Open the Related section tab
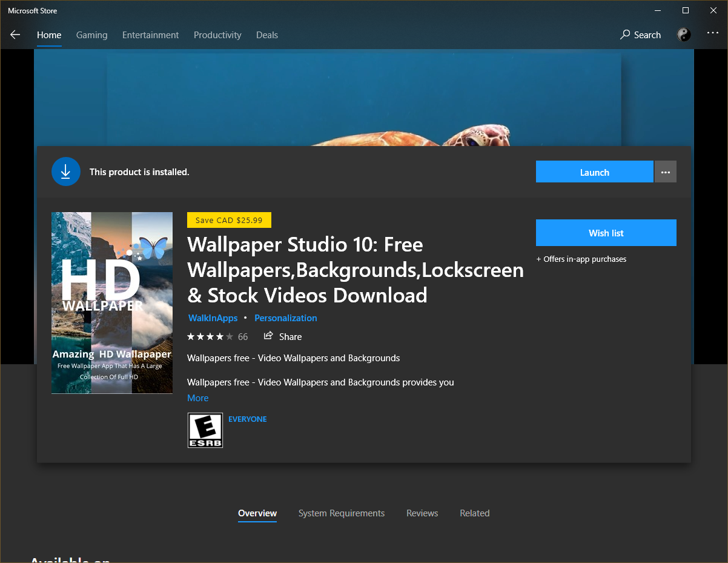This screenshot has height=563, width=728. click(475, 513)
